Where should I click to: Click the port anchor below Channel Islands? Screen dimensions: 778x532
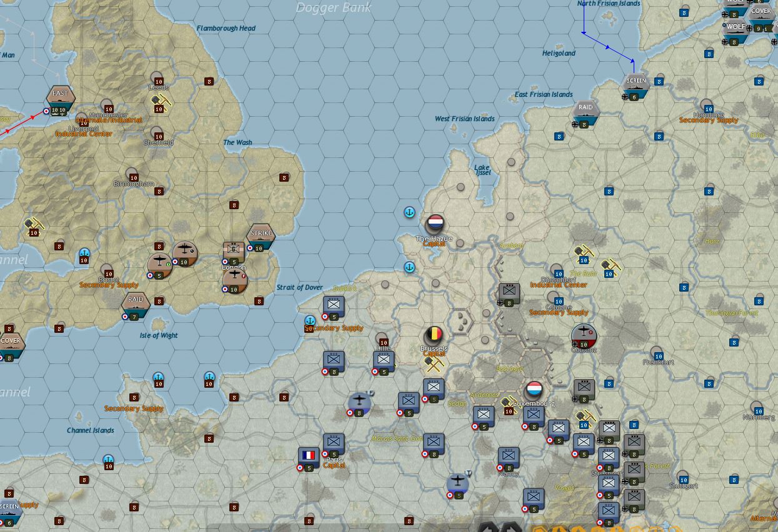[109, 460]
